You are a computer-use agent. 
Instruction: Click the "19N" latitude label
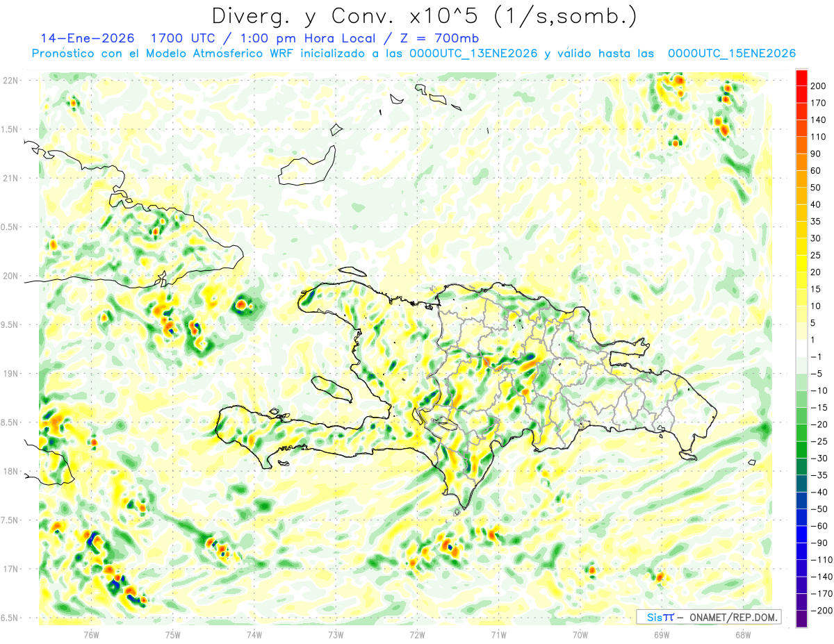10,374
